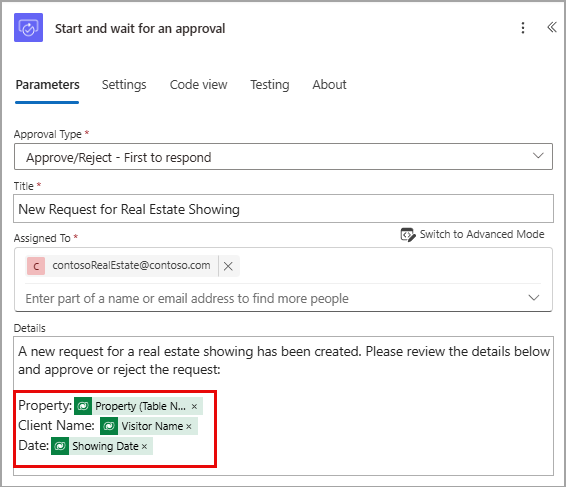Click the approval action icon in header
This screenshot has width=566, height=487.
pos(29,28)
